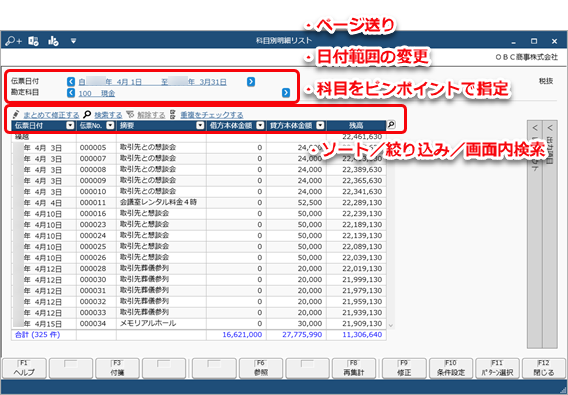The width and height of the screenshot is (568, 395).
Task: Click the search-plus magnifier icon in title bar
Action: (13, 41)
